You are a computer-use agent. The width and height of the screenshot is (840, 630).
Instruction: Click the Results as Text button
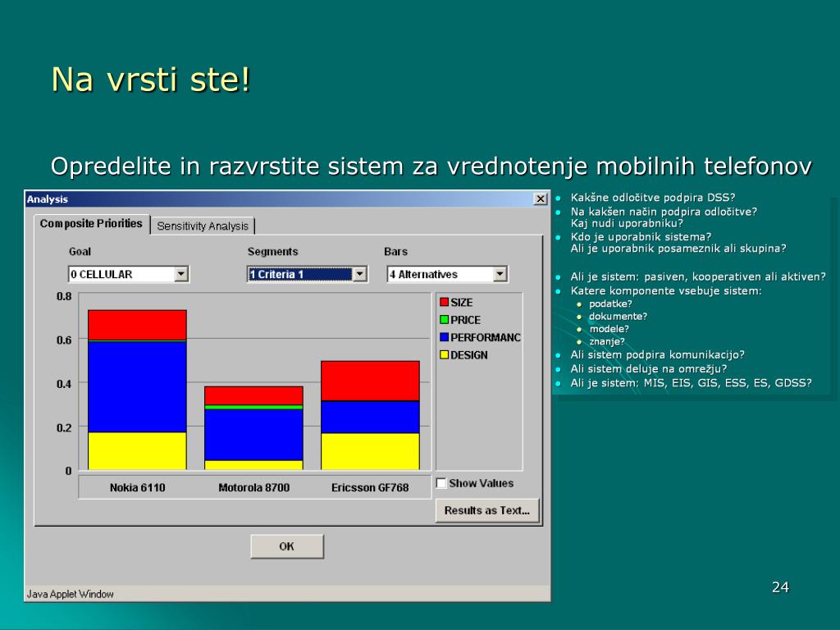(487, 510)
